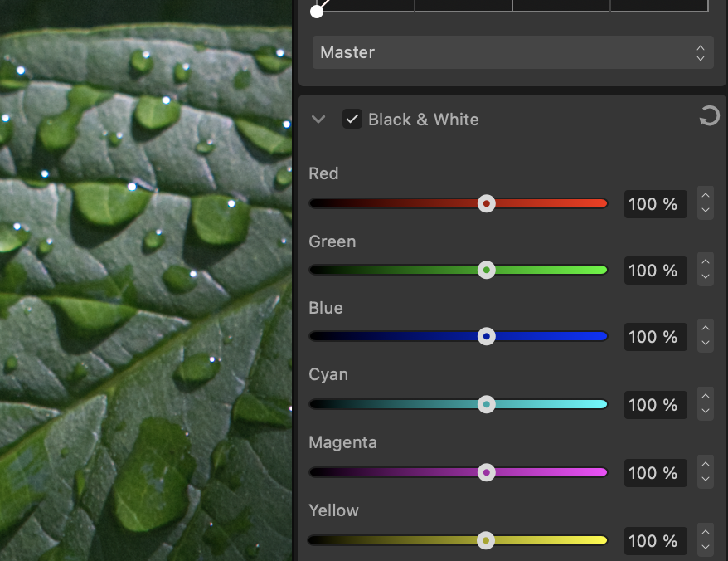728x561 pixels.
Task: Click the Cyan slider handle
Action: pyautogui.click(x=487, y=404)
